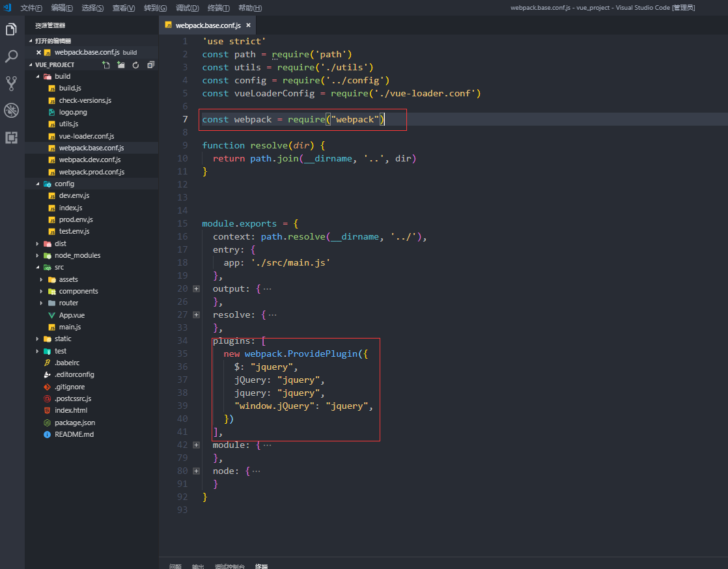Open the Search view in activity bar
Screen dimensions: 728x569
[11, 57]
